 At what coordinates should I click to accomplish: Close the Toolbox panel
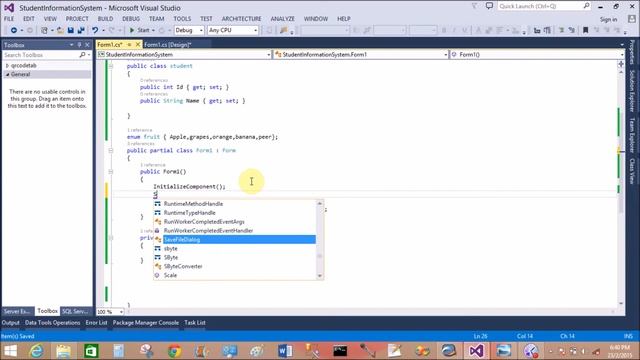tap(87, 45)
